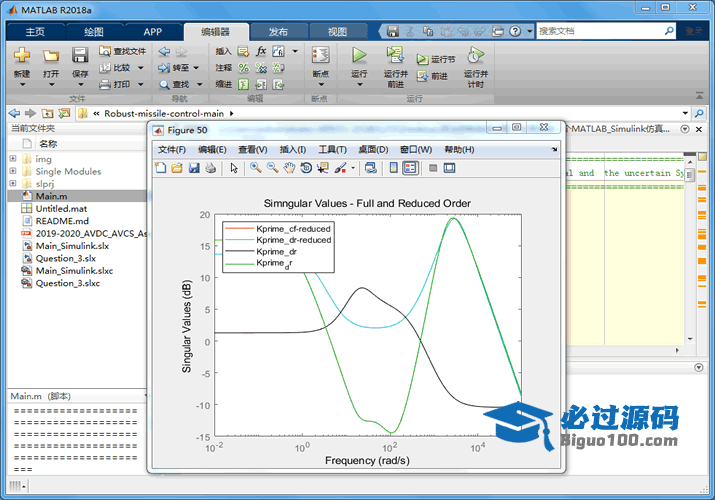Click the New file plus icon

(21, 55)
